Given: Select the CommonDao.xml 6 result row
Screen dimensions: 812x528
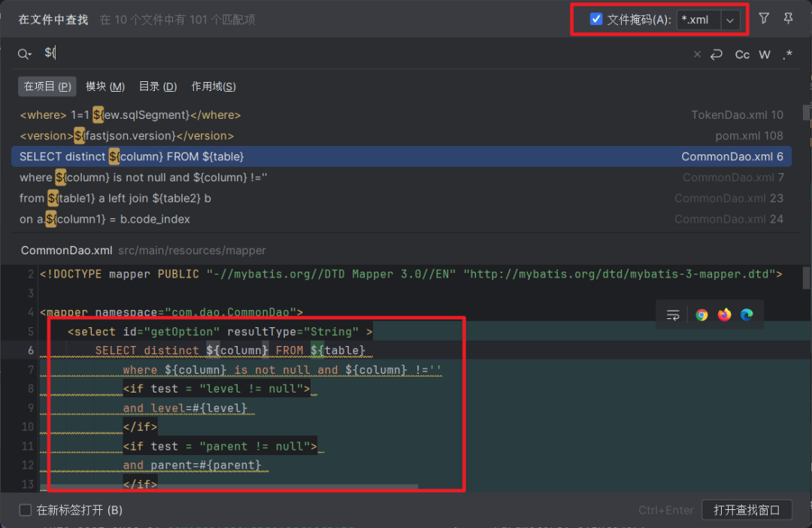Looking at the screenshot, I should tap(401, 156).
